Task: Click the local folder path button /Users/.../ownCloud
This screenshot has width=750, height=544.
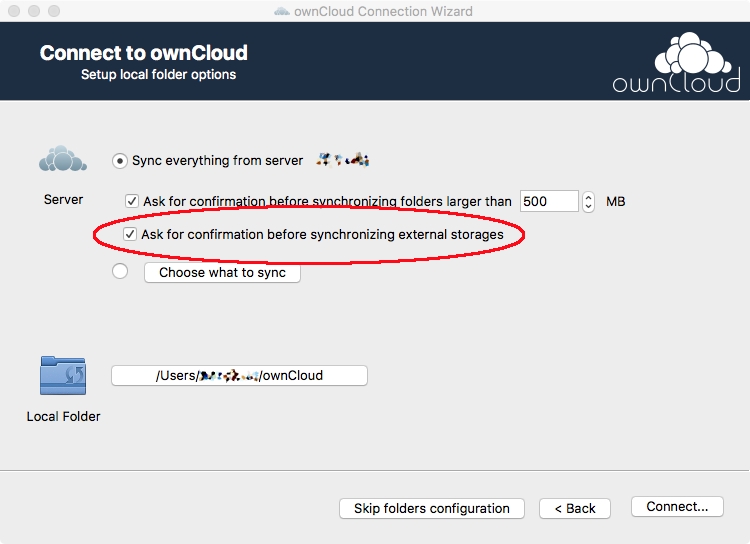Action: 239,376
